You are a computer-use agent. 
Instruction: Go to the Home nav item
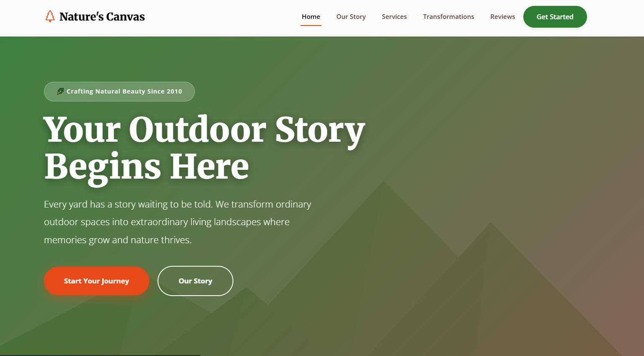tap(311, 17)
